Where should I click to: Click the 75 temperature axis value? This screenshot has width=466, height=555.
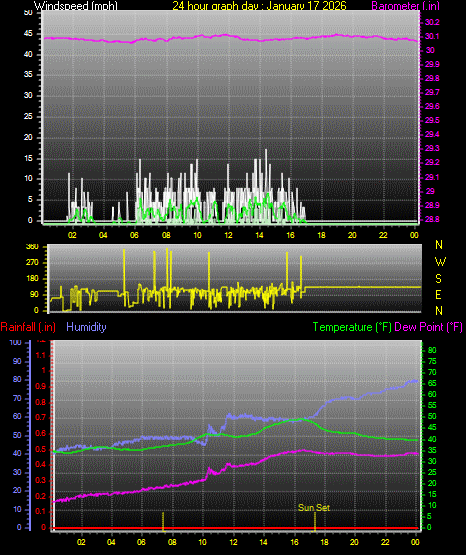pos(432,361)
